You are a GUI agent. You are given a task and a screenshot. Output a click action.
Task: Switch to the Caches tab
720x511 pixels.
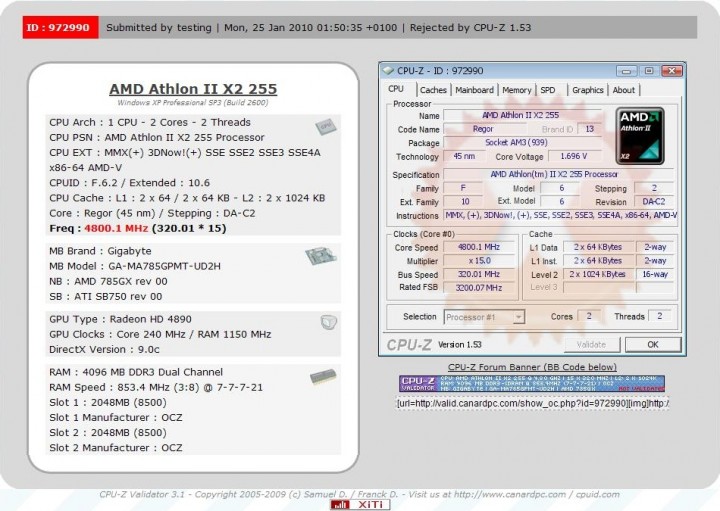[x=433, y=90]
